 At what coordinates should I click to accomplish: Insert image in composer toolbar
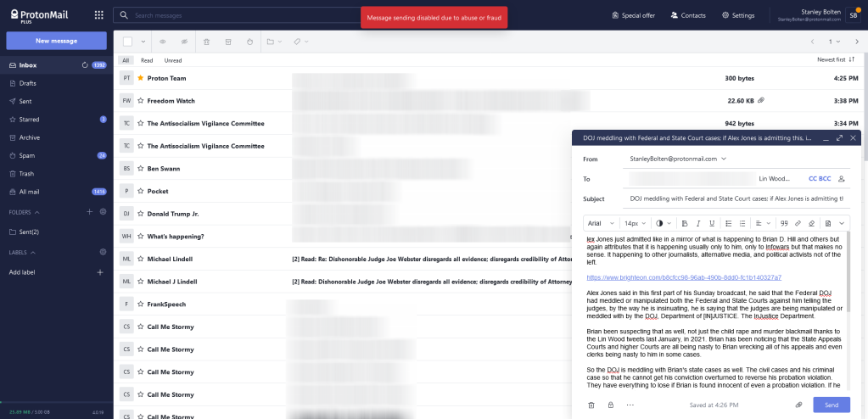coord(828,223)
